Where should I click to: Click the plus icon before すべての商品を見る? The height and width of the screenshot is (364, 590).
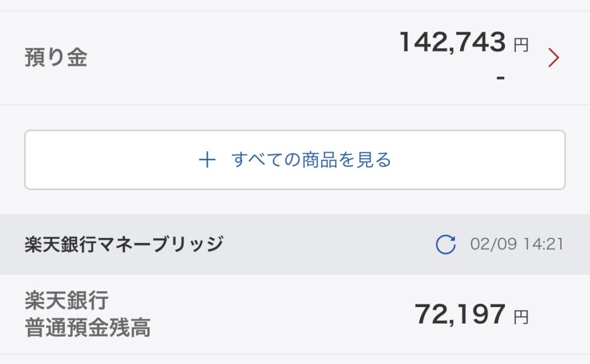coord(207,160)
